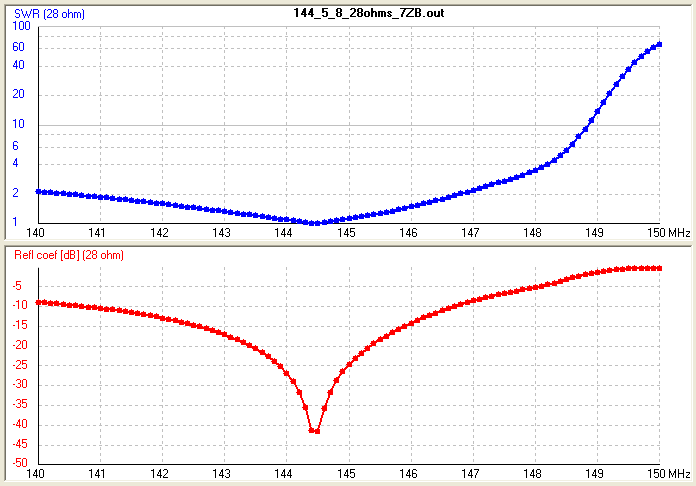Pick the -10 label on the Refl coef axis
696x486 pixels.
(x=20, y=305)
